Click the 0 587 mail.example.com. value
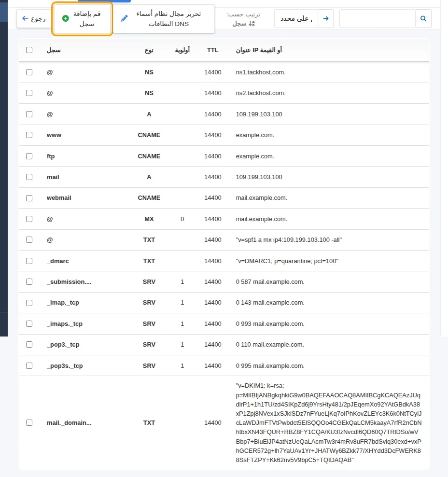448x477 pixels. click(x=270, y=281)
